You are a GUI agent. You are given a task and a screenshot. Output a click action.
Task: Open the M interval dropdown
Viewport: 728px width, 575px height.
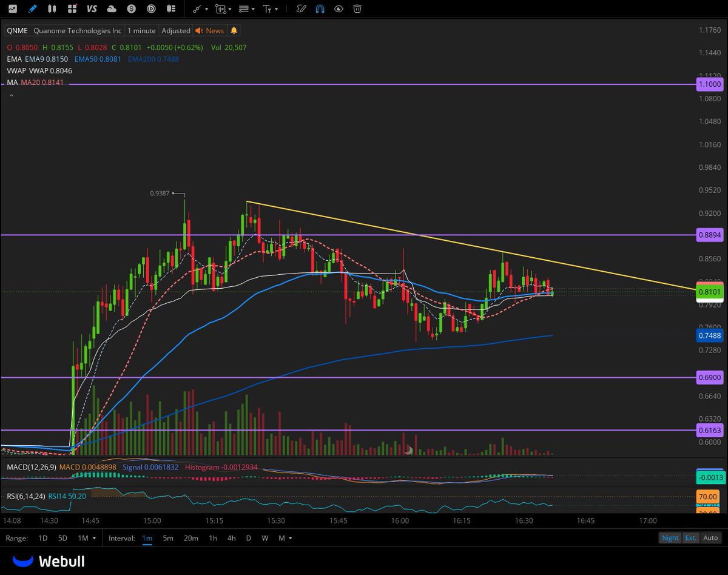[285, 538]
